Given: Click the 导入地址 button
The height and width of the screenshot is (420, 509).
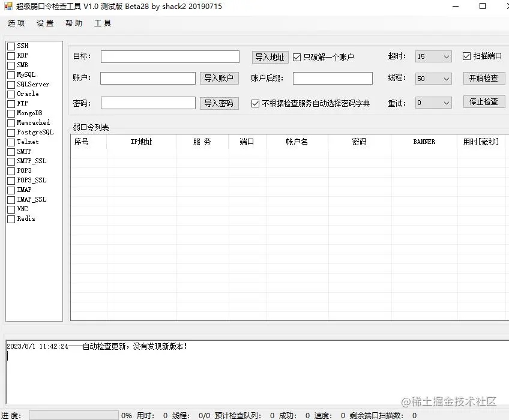Looking at the screenshot, I should (270, 57).
